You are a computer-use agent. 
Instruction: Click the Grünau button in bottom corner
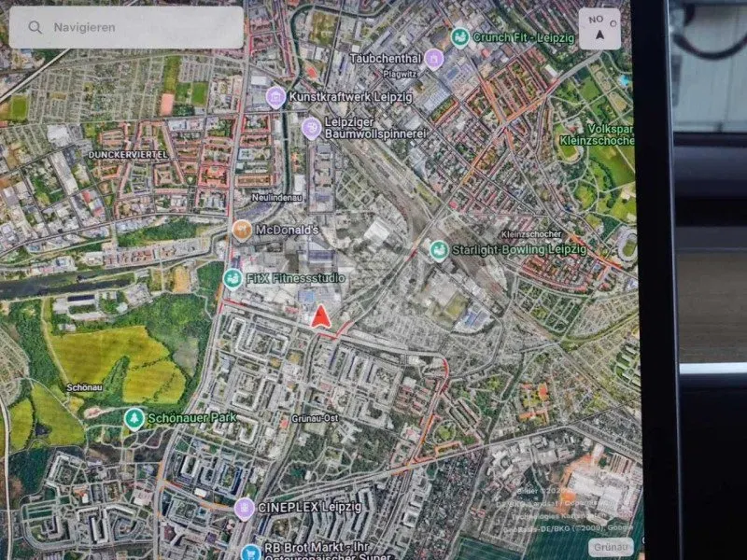coord(611,547)
